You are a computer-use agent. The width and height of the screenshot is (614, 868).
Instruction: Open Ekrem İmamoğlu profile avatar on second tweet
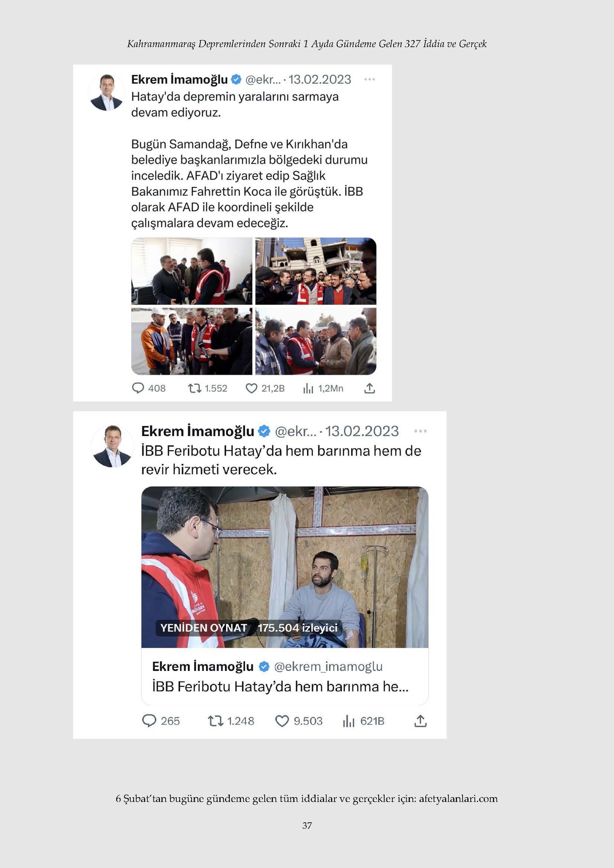[x=112, y=446]
